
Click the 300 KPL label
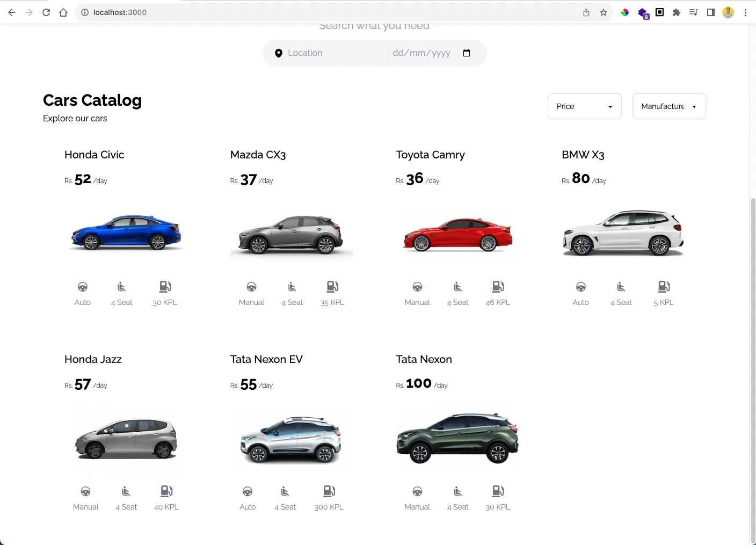pos(329,507)
